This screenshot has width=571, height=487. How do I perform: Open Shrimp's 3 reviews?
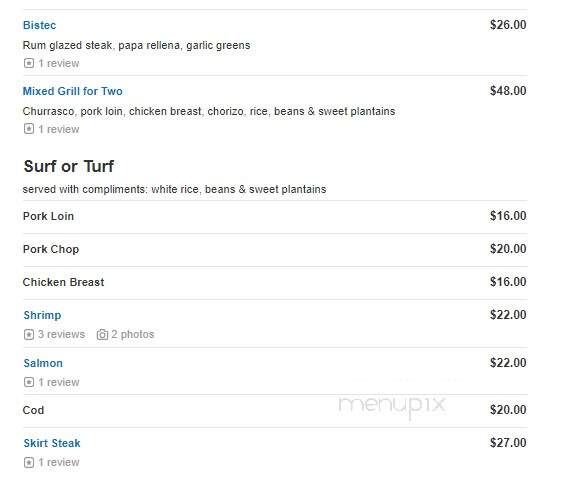(61, 334)
